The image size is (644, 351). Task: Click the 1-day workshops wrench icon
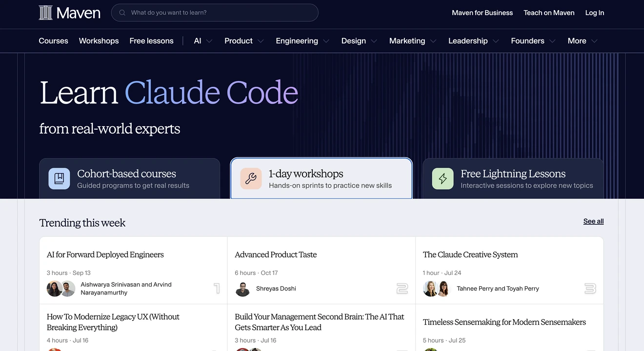251,178
